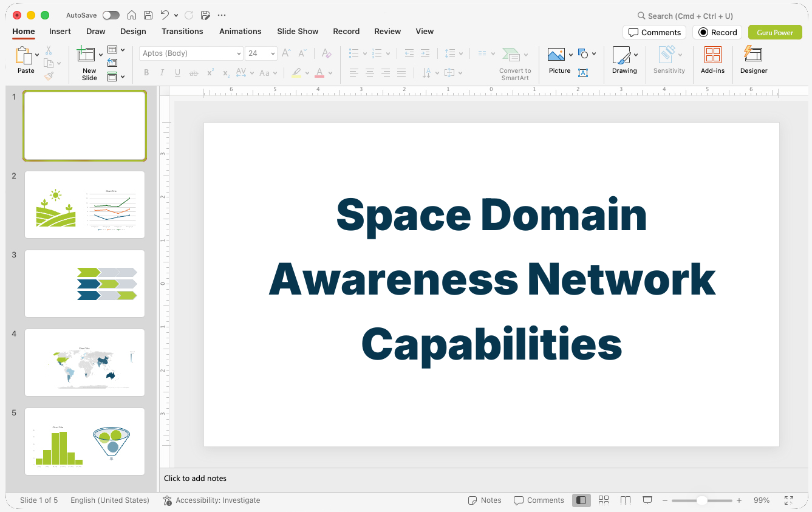Switch to Slide Sorter view icon
This screenshot has height=512, width=812.
coord(604,500)
